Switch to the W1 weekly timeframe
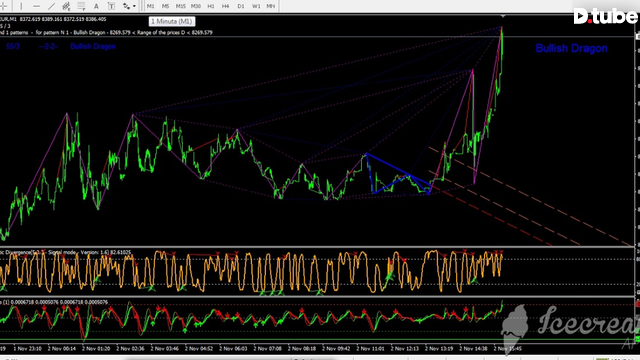 256,6
